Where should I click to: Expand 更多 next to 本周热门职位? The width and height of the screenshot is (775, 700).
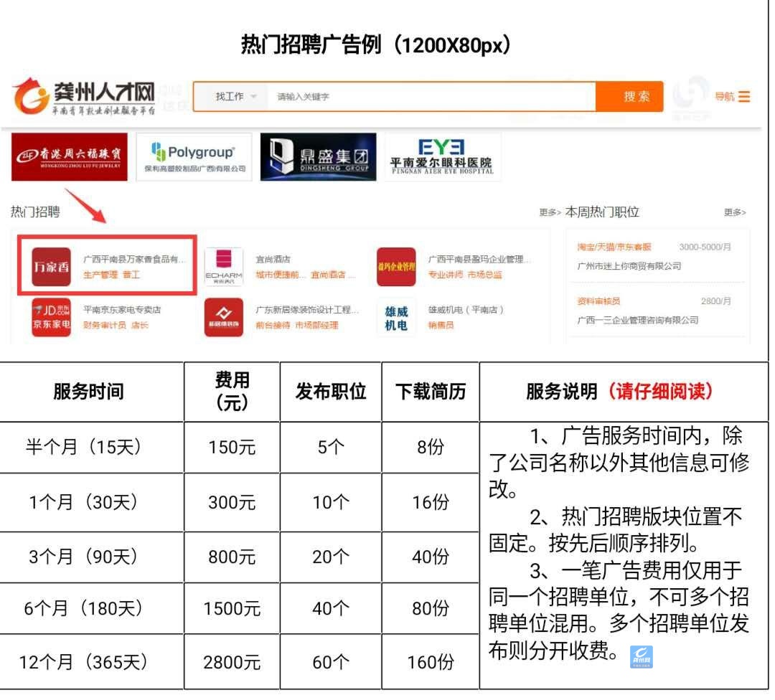pos(734,213)
